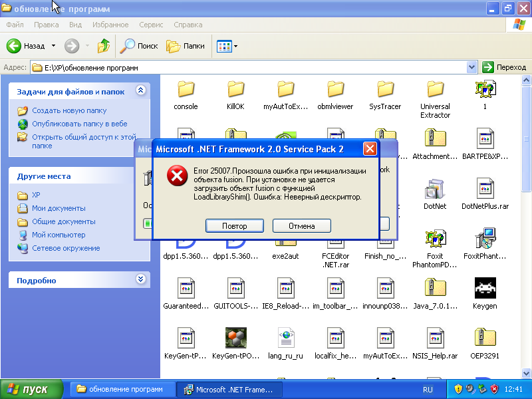Click the Повтор button in error dialog
Screen dimensions: 532x399
click(235, 226)
